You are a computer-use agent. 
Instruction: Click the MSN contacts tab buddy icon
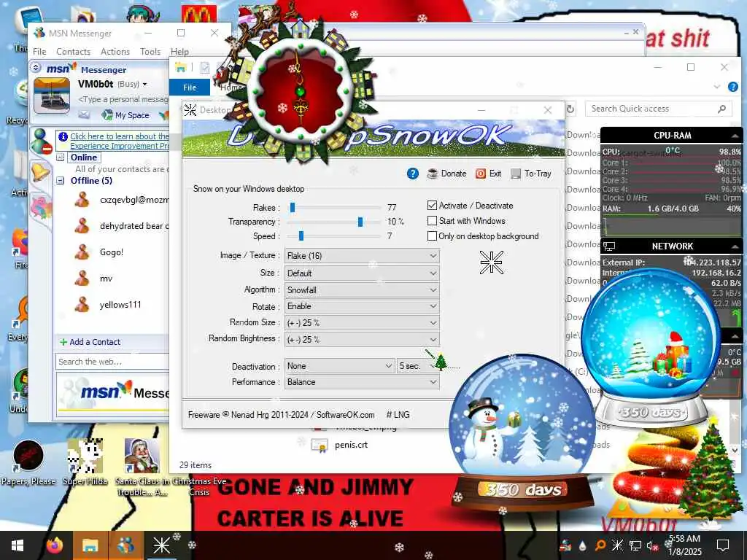[41, 142]
